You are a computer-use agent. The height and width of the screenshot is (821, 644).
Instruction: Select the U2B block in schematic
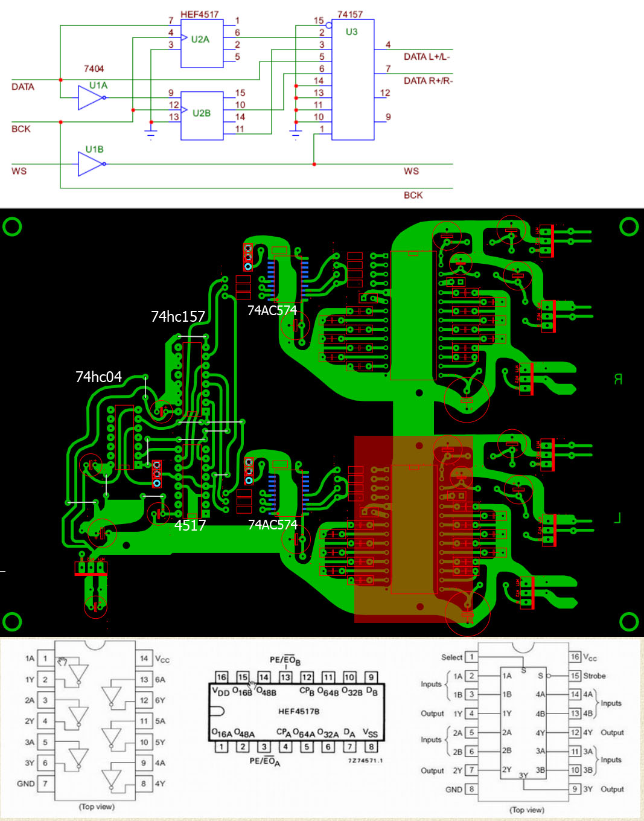[202, 115]
